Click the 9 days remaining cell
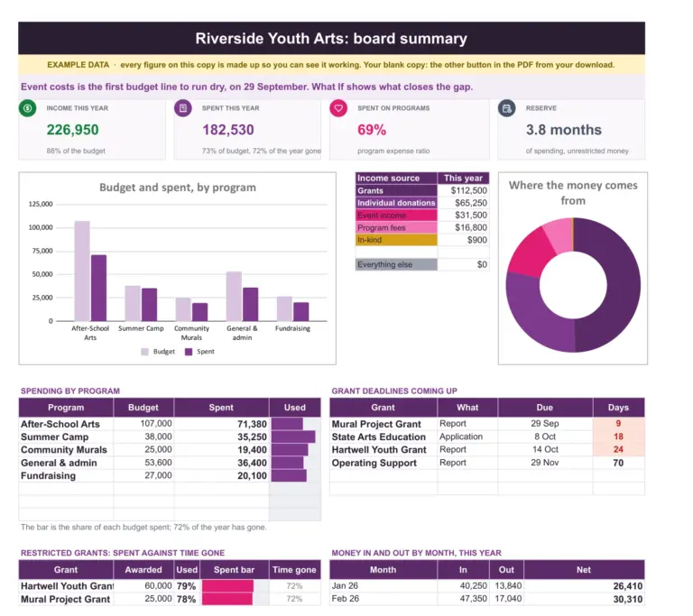 click(x=618, y=424)
